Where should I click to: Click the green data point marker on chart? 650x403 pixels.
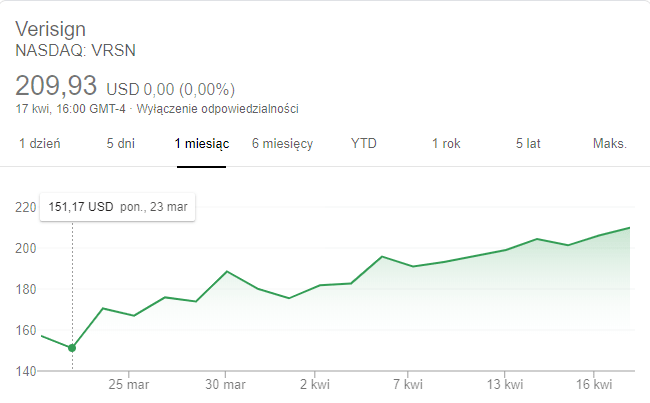[72, 348]
